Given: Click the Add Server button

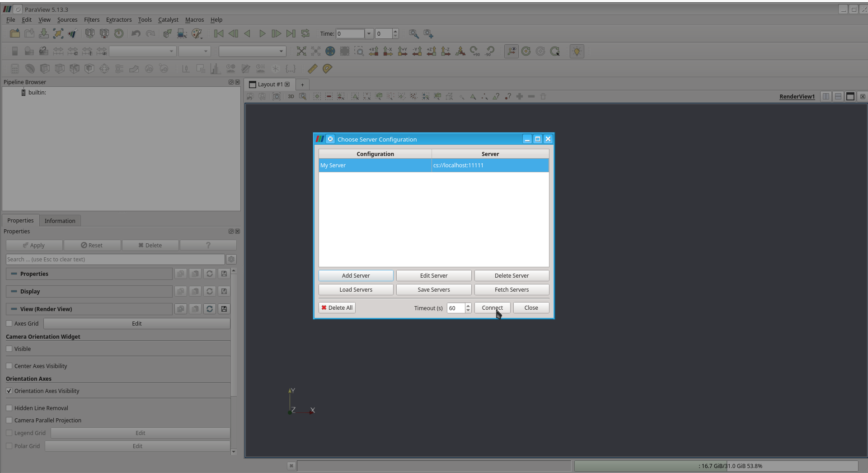Looking at the screenshot, I should (x=356, y=275).
